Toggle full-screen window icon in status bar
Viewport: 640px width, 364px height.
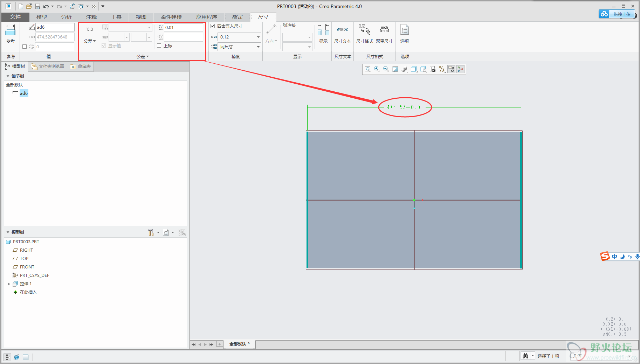pos(26,357)
